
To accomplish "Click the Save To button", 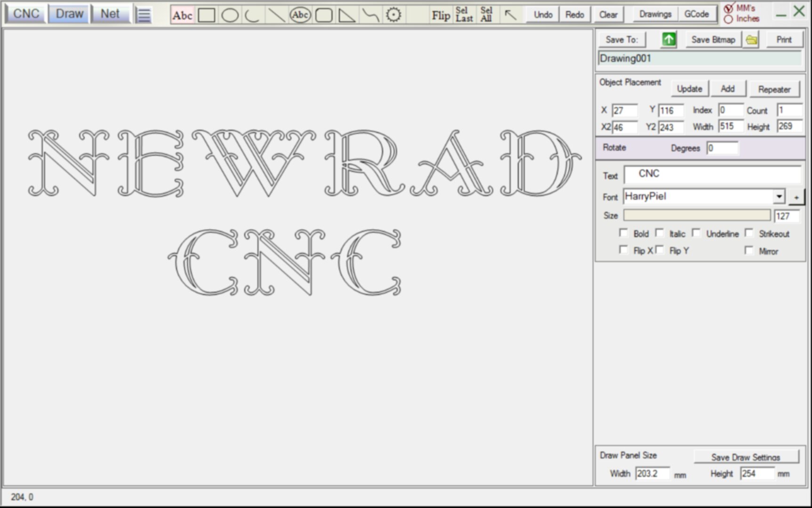I will 622,40.
